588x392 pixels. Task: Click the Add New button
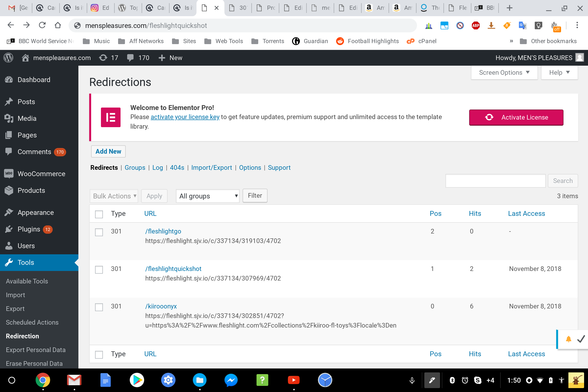tap(108, 151)
